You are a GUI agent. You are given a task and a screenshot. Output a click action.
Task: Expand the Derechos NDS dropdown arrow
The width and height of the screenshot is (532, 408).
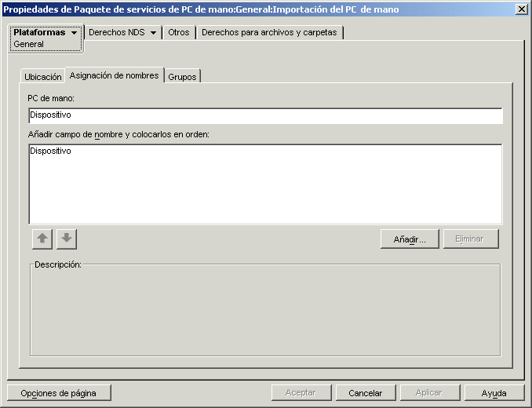pyautogui.click(x=153, y=33)
